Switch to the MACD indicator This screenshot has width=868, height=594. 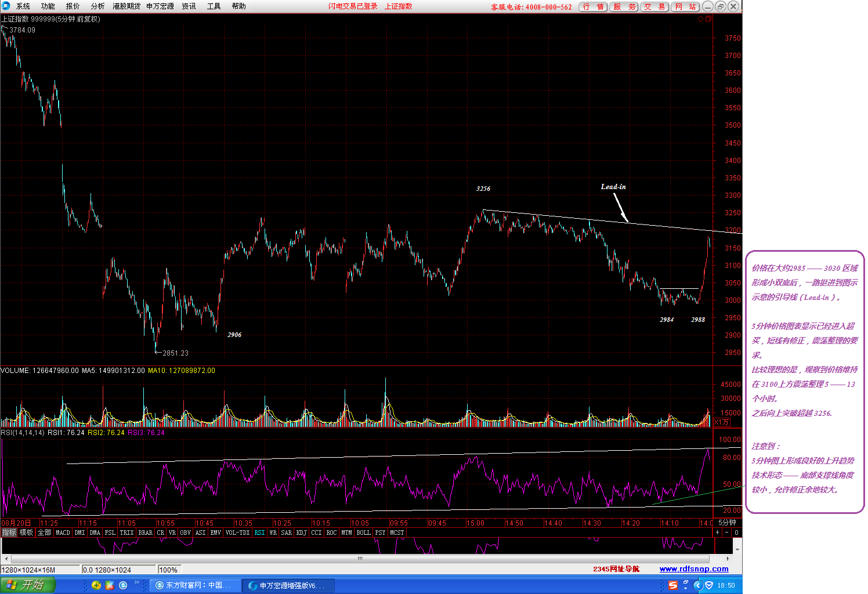click(x=63, y=533)
